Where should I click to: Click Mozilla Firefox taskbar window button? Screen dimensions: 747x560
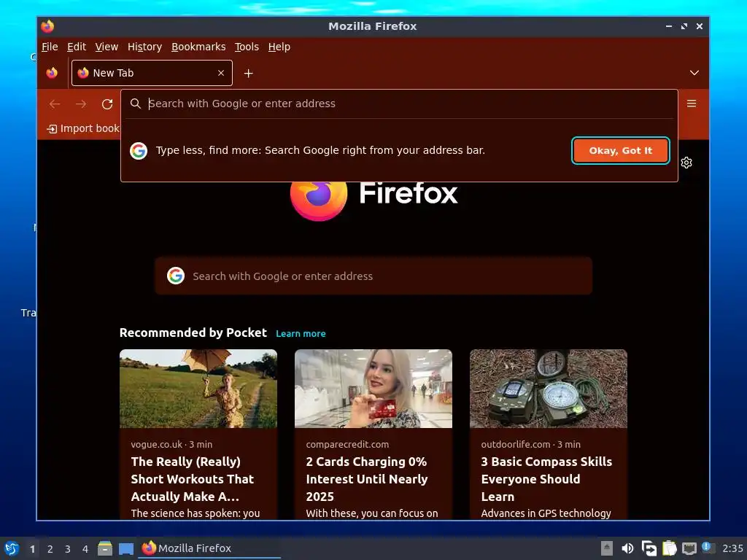pyautogui.click(x=209, y=548)
